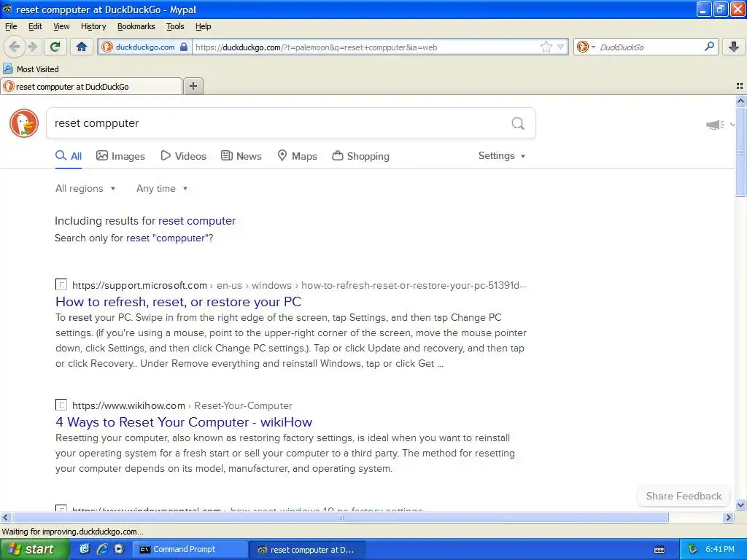Click the horizontal scrollbar right arrow
This screenshot has width=747, height=560.
coord(729,517)
